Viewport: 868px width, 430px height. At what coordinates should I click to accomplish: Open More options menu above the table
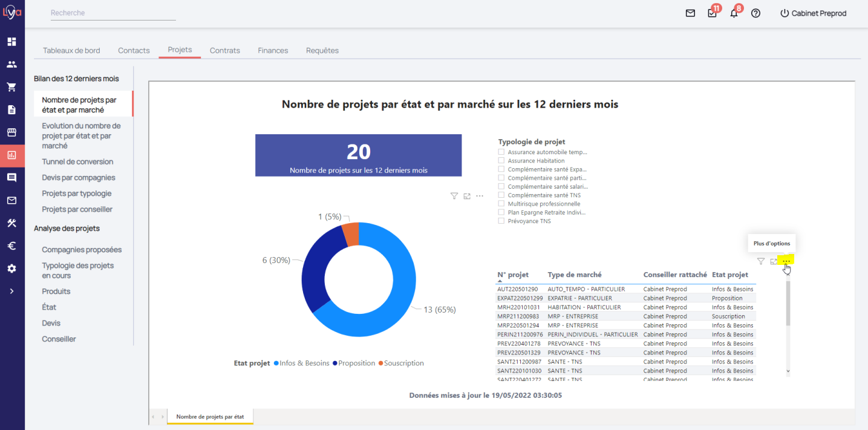786,261
